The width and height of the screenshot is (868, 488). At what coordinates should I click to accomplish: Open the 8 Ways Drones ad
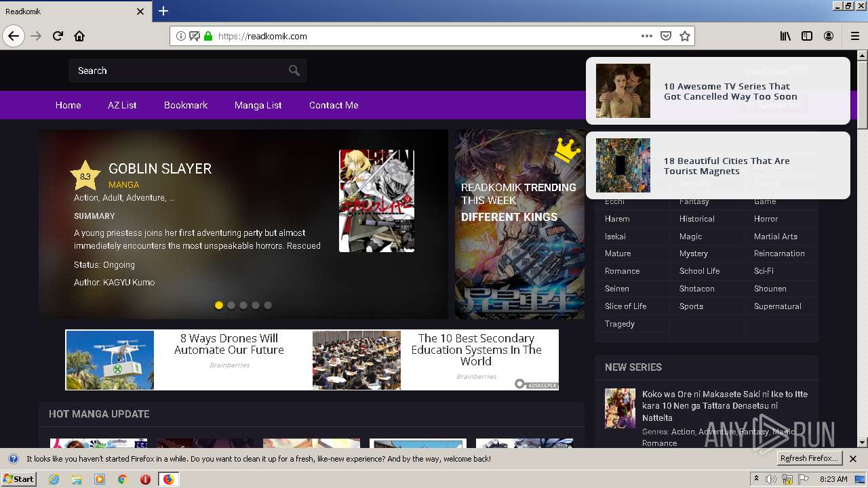pyautogui.click(x=189, y=360)
